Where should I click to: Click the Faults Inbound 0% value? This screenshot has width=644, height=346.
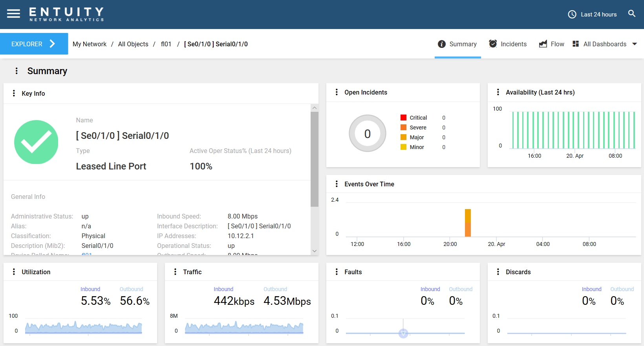click(x=427, y=301)
